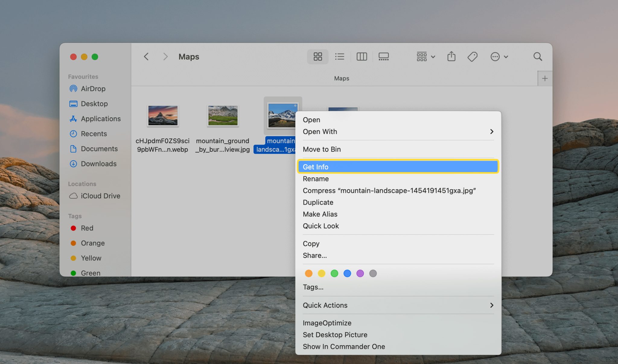The image size is (618, 364).
Task: Click the Tags icon in the toolbar
Action: pos(472,56)
